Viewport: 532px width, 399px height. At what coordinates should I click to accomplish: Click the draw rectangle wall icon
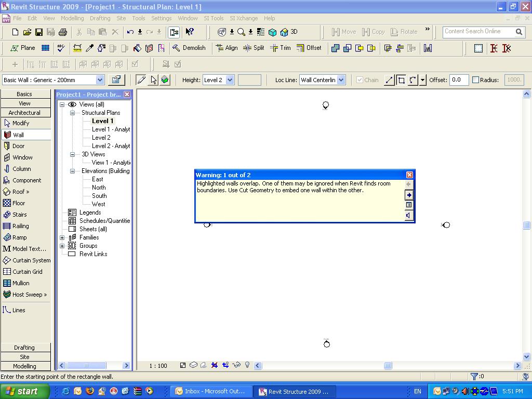(x=401, y=80)
